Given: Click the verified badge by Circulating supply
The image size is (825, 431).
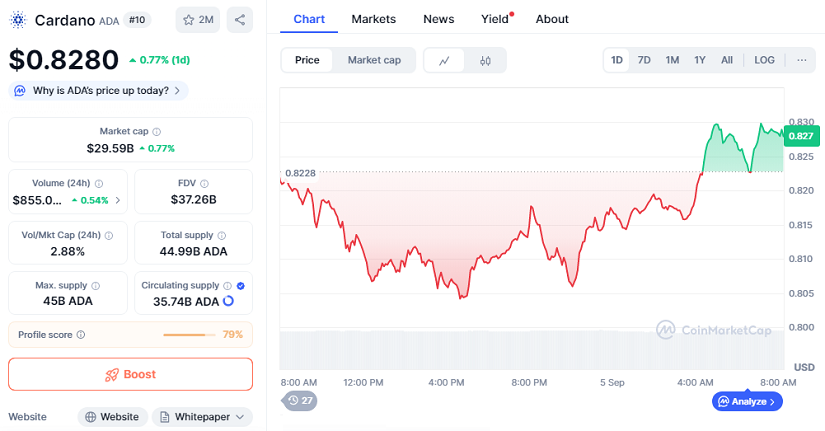Looking at the screenshot, I should point(240,286).
